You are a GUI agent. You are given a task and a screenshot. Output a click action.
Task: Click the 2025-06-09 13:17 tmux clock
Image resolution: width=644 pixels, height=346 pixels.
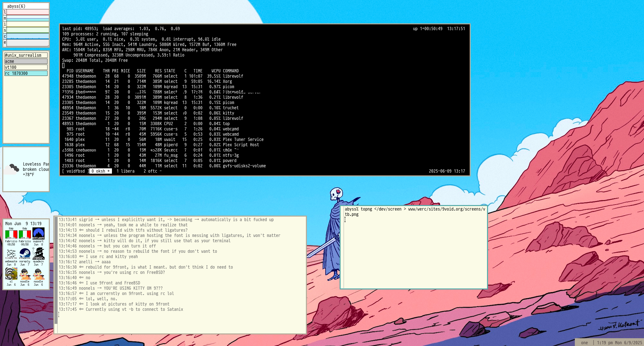point(447,171)
